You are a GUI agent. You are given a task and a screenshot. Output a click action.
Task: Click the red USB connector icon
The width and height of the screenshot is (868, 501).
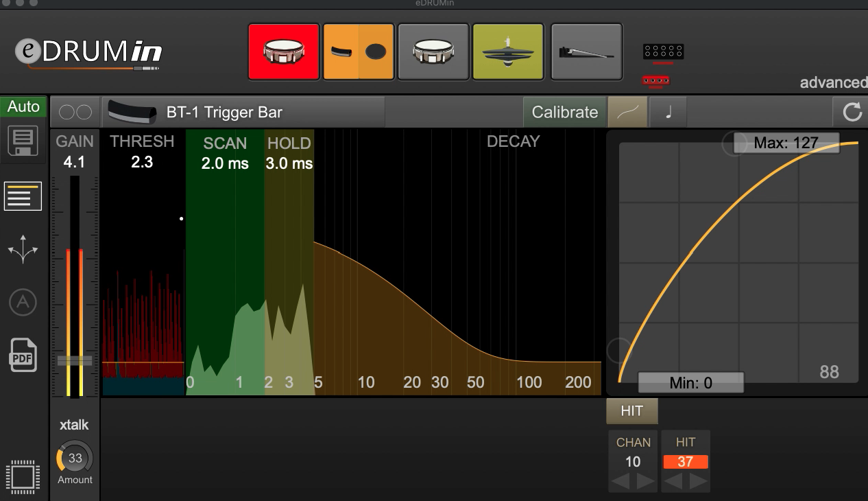pos(656,81)
